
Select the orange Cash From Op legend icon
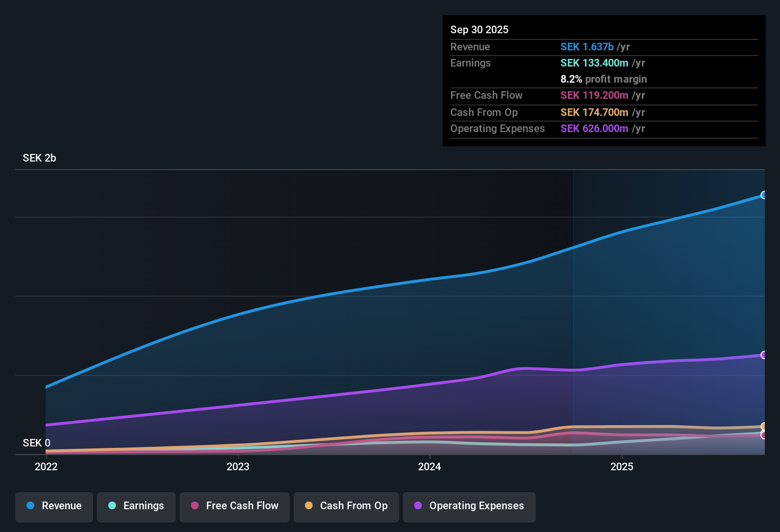(x=309, y=506)
